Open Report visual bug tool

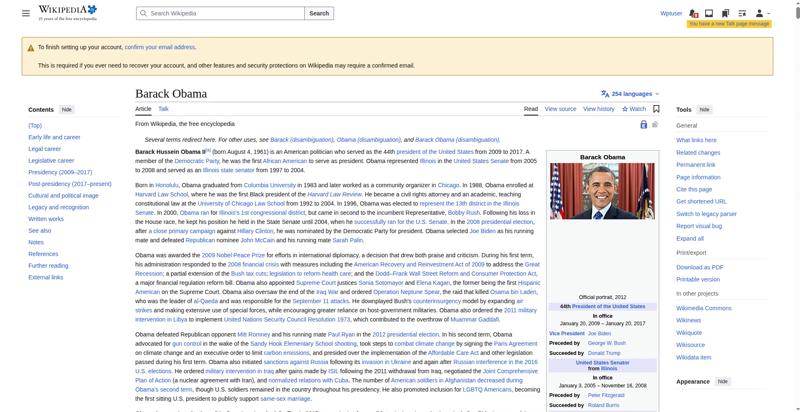coord(699,226)
